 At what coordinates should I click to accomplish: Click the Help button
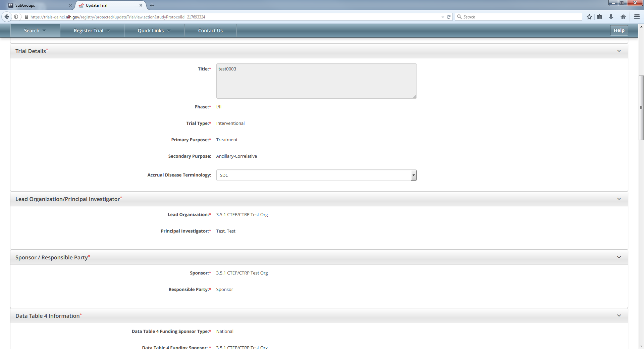coord(619,30)
